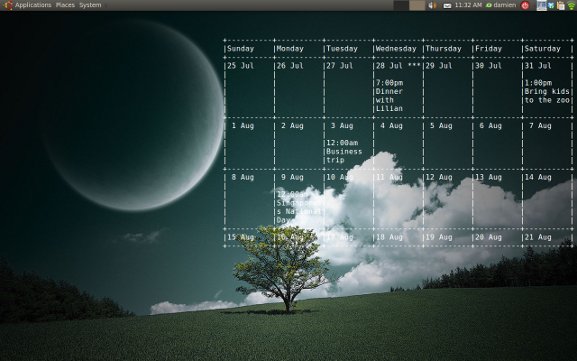Select the 18 Aug date

click(x=389, y=237)
